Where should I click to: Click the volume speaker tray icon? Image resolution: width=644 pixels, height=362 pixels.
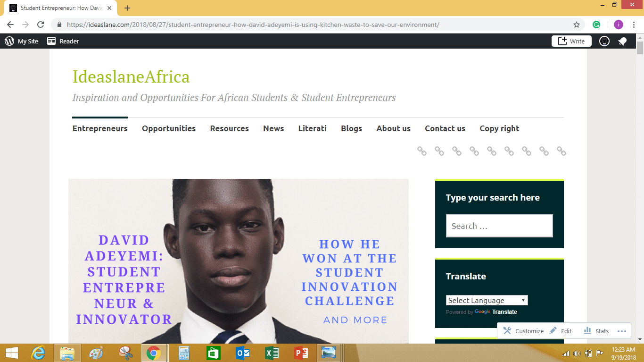point(577,353)
